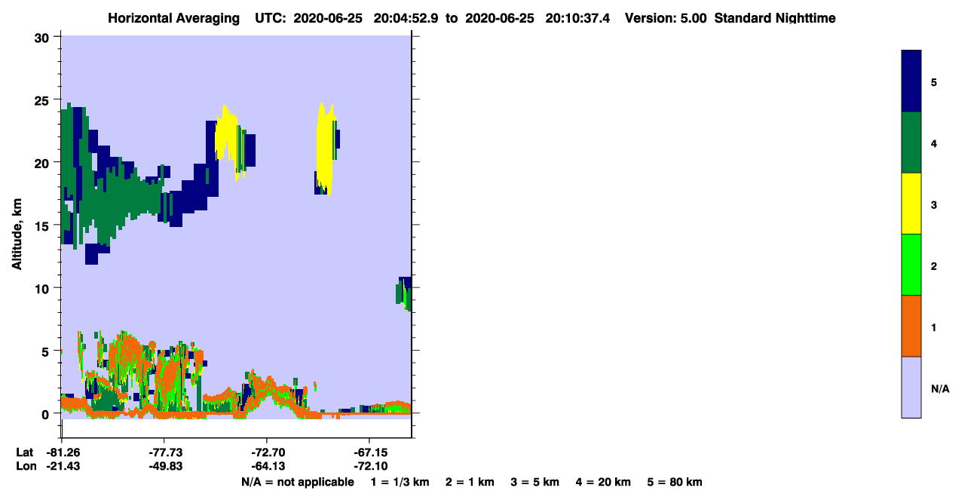Click the 'N/A = not applicable' legend text

point(298,482)
